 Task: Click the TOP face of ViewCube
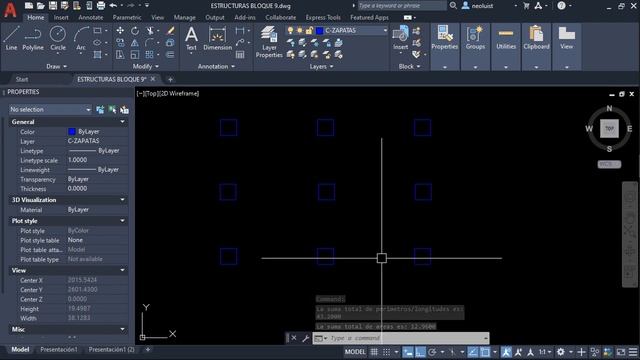pyautogui.click(x=609, y=129)
